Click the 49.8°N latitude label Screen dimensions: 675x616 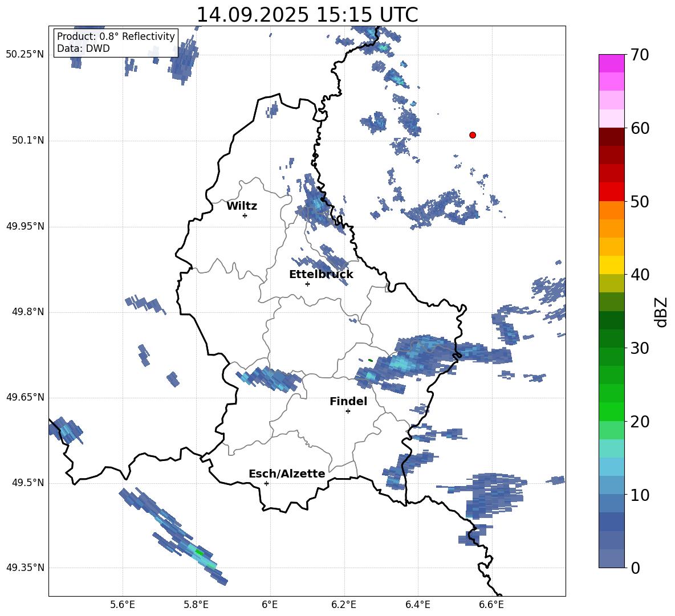pyautogui.click(x=29, y=312)
